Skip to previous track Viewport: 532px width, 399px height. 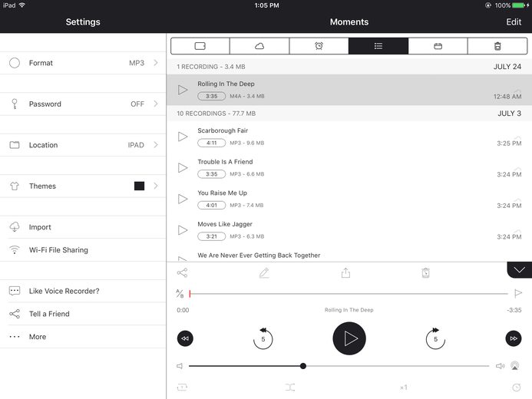tap(185, 338)
